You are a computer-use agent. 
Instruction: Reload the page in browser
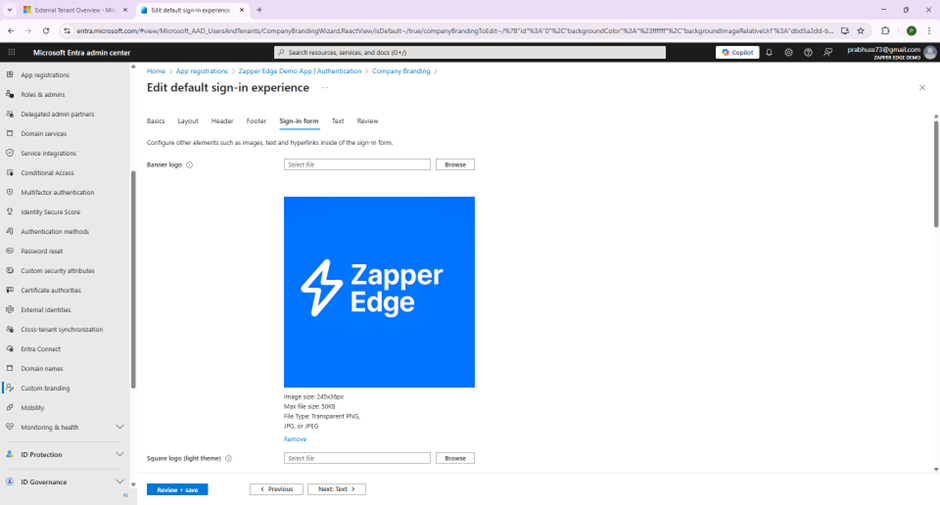tap(46, 31)
